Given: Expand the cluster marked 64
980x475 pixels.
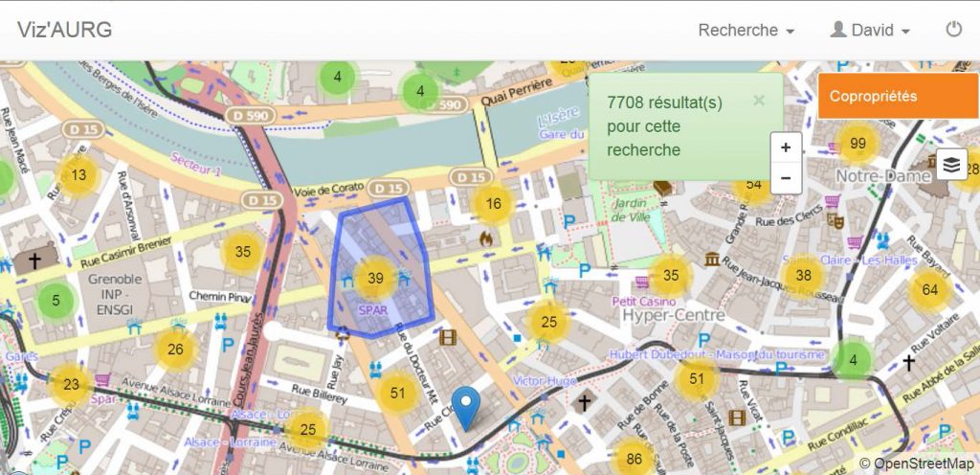Looking at the screenshot, I should (x=929, y=289).
